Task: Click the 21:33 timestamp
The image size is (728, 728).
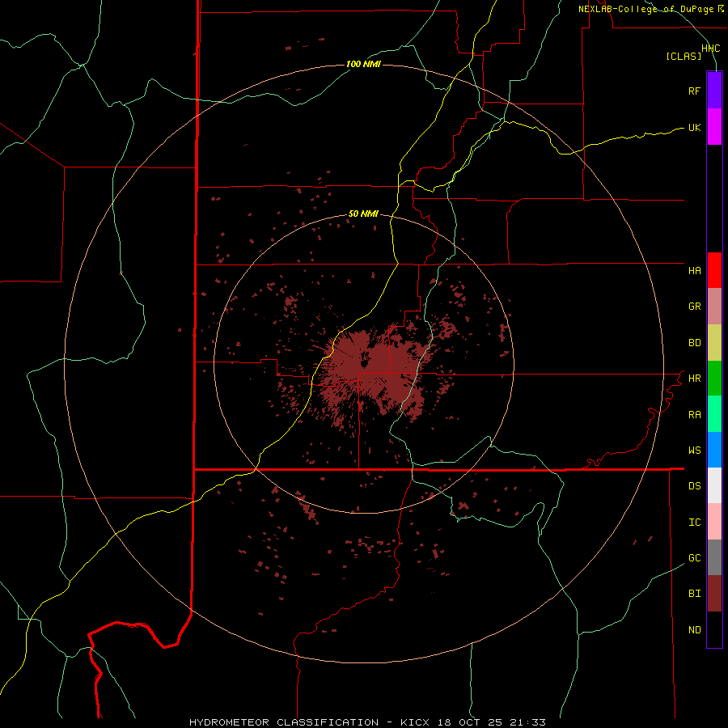Action: point(527,722)
